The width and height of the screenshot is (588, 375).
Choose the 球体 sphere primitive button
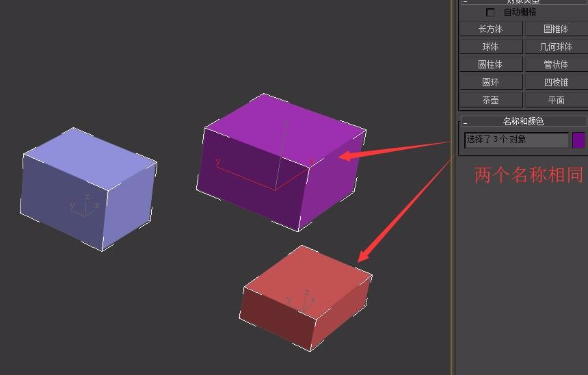coord(490,47)
